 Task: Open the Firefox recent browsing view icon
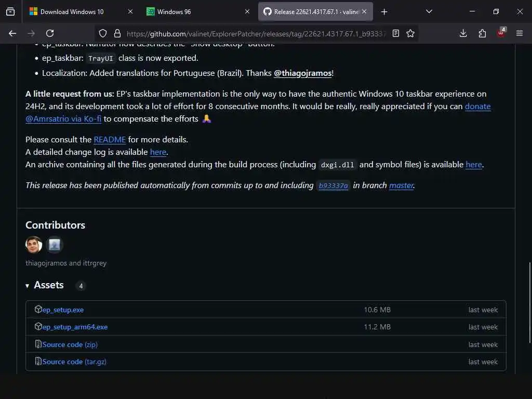click(10, 11)
